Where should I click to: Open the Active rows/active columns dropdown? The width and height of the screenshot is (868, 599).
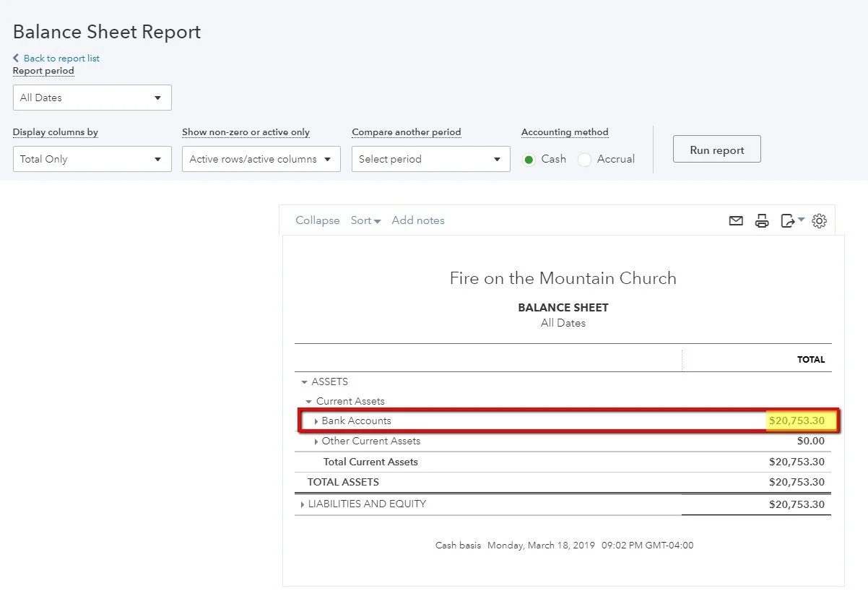[261, 159]
